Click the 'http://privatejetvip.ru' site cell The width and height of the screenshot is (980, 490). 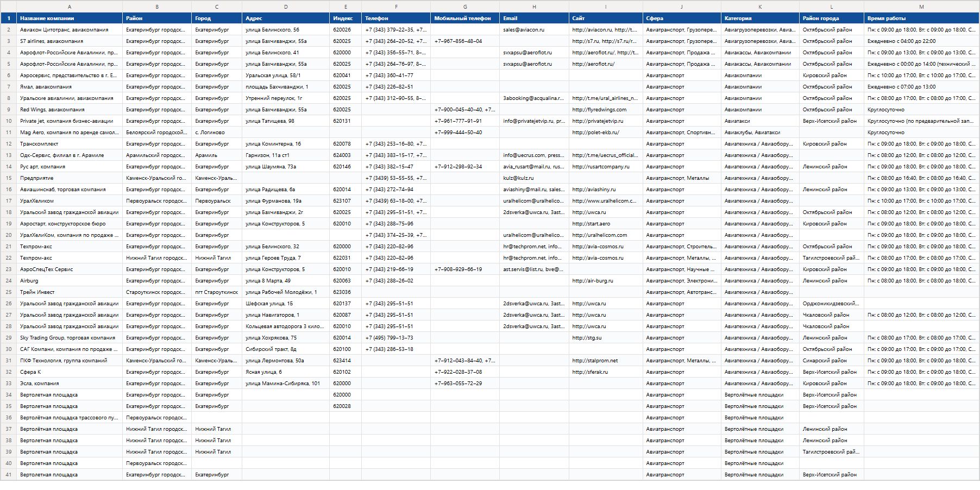606,121
